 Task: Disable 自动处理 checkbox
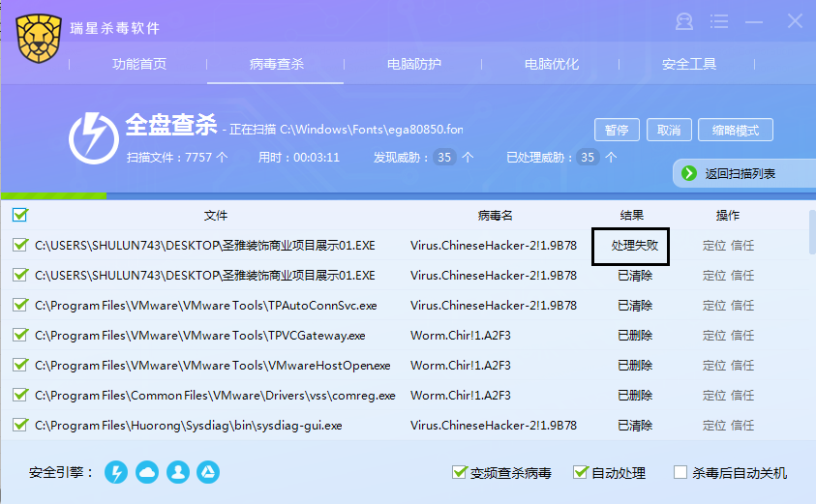tap(580, 472)
